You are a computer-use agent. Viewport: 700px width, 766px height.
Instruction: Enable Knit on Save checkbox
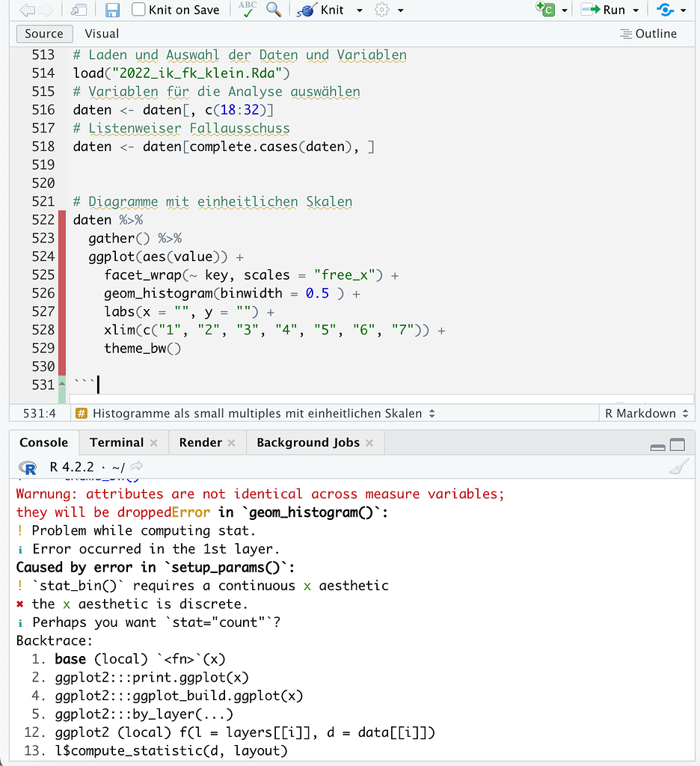point(138,10)
